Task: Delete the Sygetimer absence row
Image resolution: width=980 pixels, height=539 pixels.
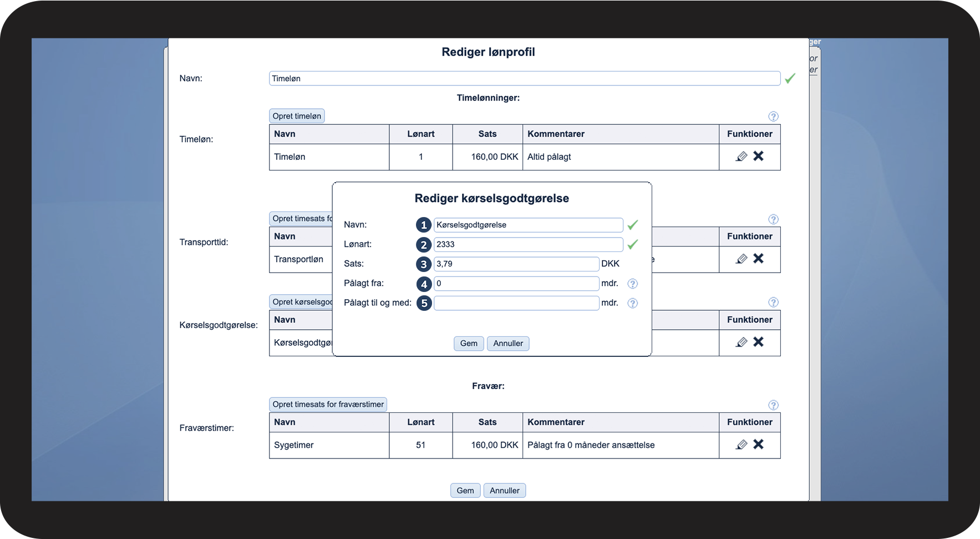Action: [x=758, y=445]
